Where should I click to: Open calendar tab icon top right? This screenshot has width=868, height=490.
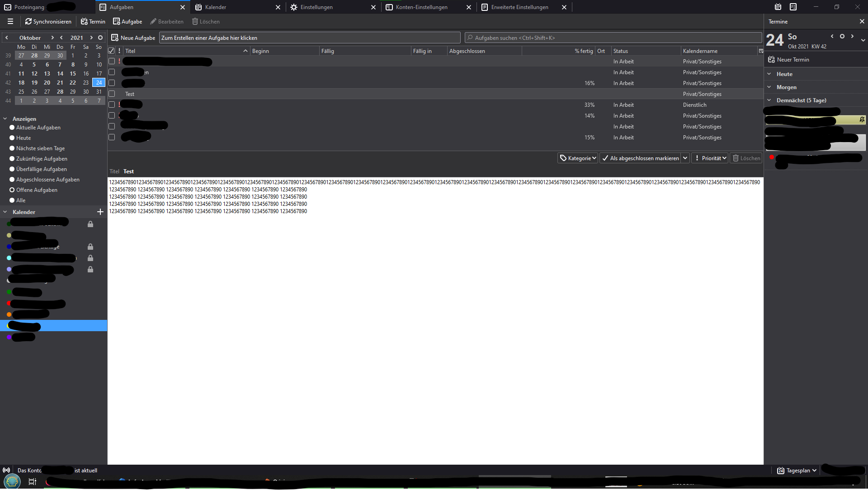point(778,7)
